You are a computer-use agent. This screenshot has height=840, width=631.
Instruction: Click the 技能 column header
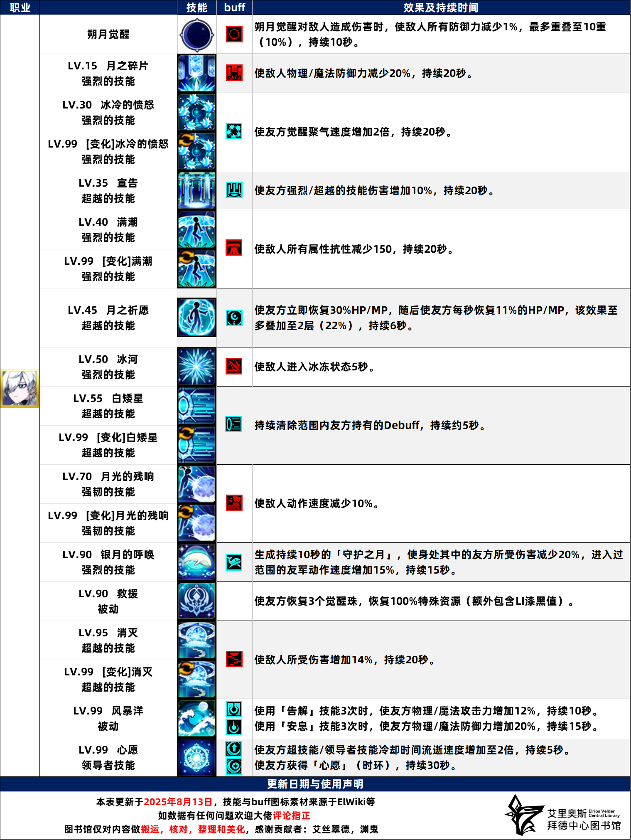coord(196,7)
